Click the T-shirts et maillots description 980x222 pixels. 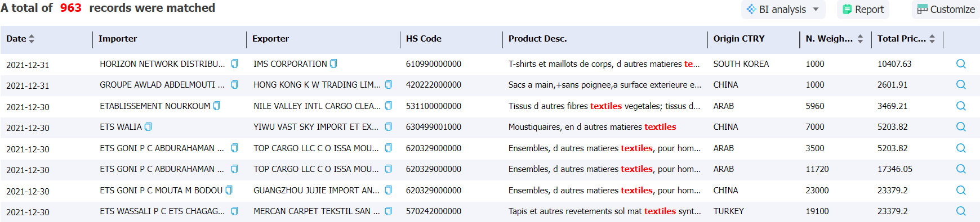[604, 64]
